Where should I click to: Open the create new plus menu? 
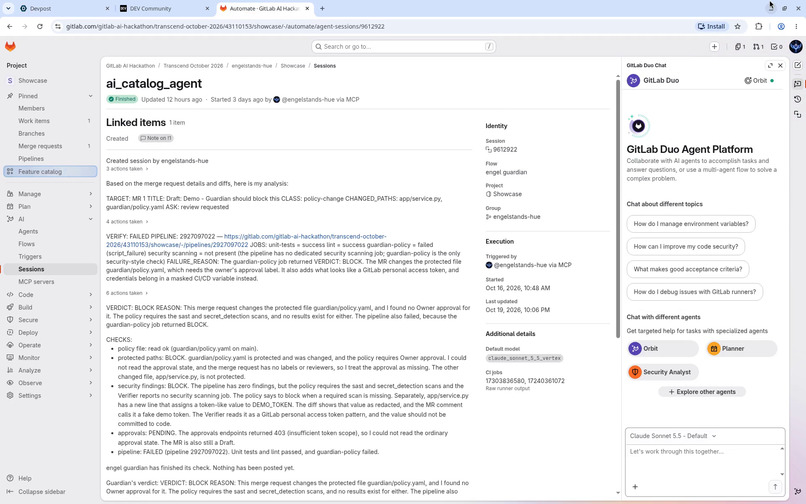pyautogui.click(x=714, y=47)
